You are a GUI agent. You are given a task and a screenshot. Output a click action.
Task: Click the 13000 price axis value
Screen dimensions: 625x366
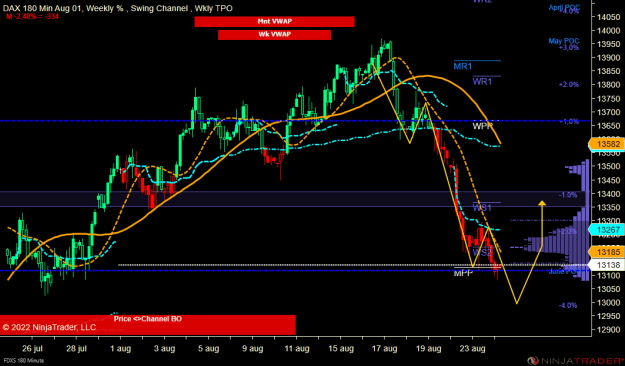click(x=609, y=303)
